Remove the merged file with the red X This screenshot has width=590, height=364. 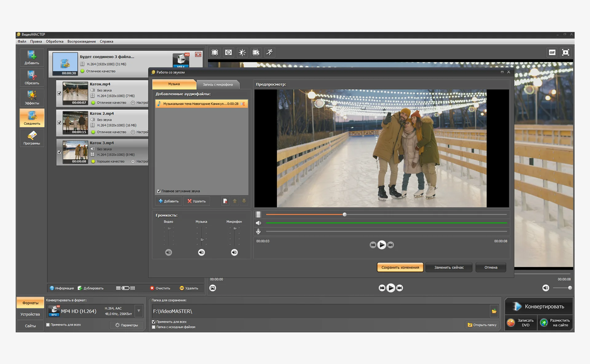click(198, 54)
